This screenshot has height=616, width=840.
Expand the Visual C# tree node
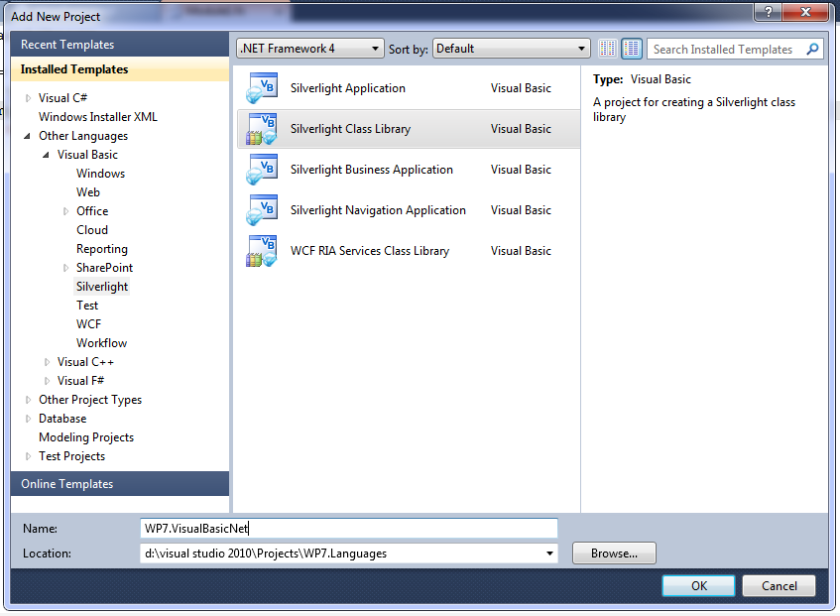[28, 98]
